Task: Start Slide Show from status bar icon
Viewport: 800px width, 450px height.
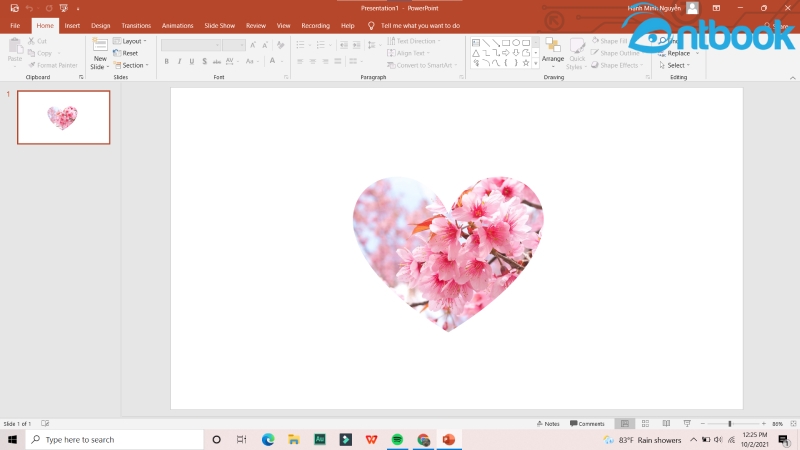Action: pos(685,424)
